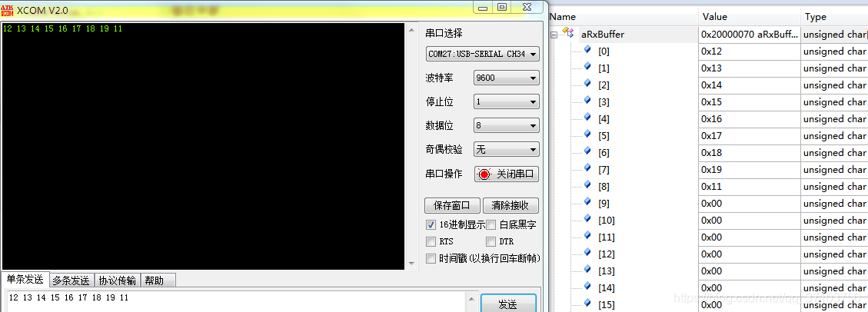Click the send box scrollbar up arrow

point(471,299)
